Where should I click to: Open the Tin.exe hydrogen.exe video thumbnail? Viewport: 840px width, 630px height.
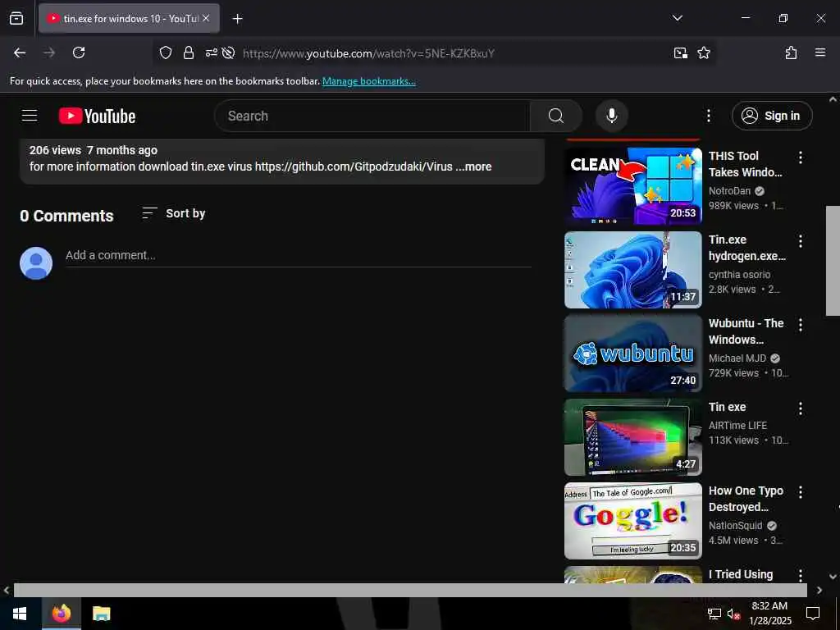click(x=632, y=269)
